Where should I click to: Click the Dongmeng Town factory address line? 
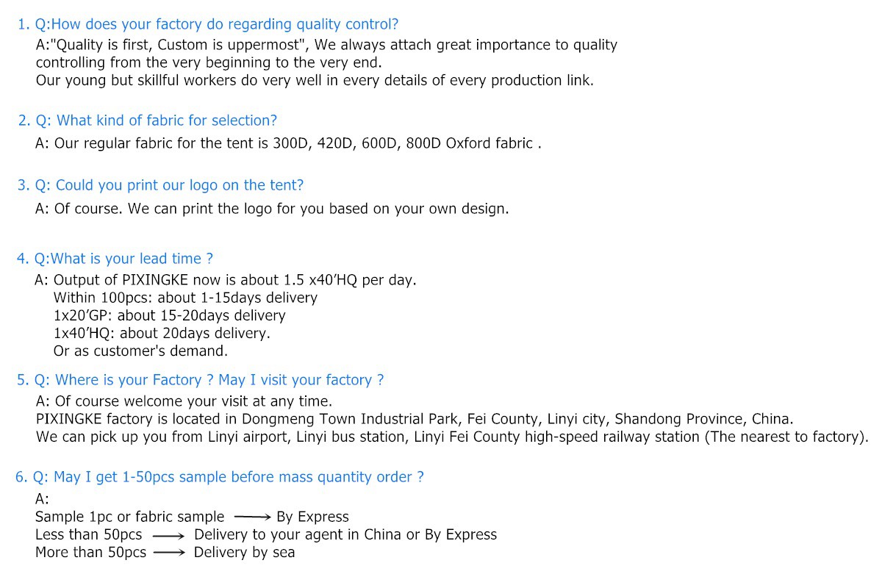415,419
